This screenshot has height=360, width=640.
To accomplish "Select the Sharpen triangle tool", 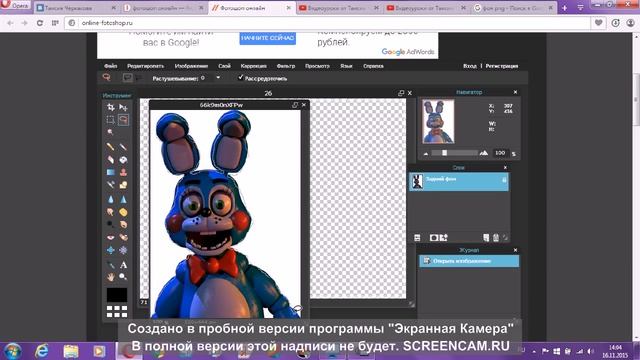I will point(123,199).
